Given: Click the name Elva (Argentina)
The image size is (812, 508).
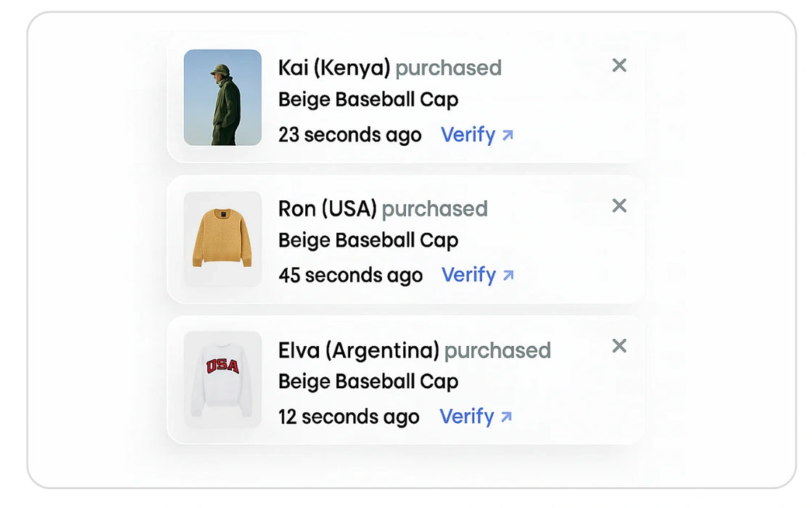Looking at the screenshot, I should click(360, 350).
